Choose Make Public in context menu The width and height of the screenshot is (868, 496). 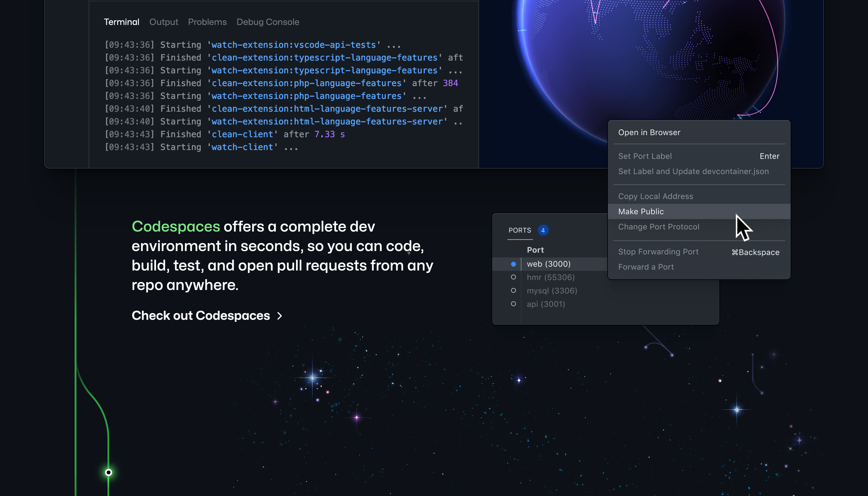(641, 211)
